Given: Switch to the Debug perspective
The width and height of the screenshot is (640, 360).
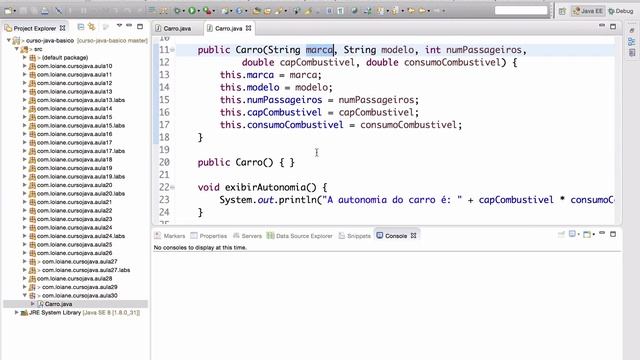Looking at the screenshot, I should [621, 11].
